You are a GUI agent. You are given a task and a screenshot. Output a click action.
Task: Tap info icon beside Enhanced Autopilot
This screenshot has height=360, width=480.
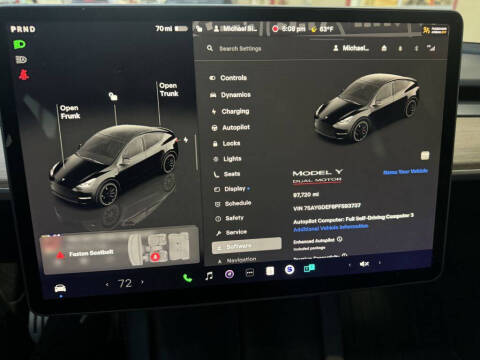click(340, 239)
